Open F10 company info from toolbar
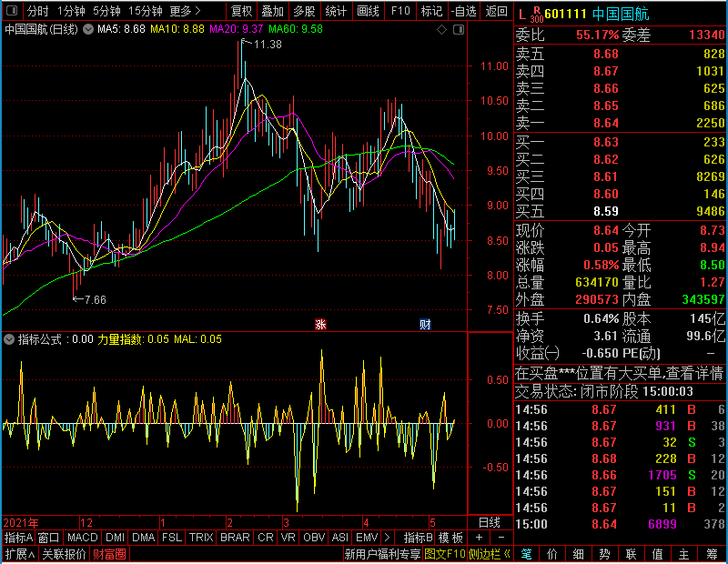Image resolution: width=728 pixels, height=564 pixels. pos(400,11)
